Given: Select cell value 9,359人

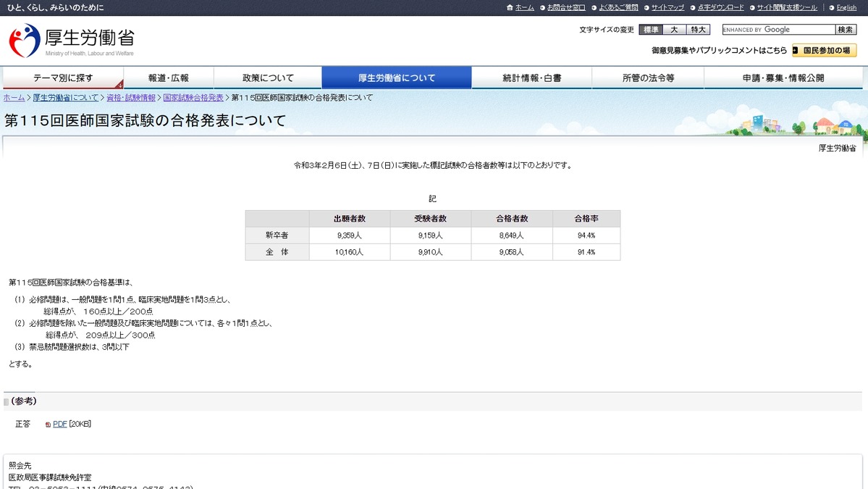Looking at the screenshot, I should coord(350,235).
